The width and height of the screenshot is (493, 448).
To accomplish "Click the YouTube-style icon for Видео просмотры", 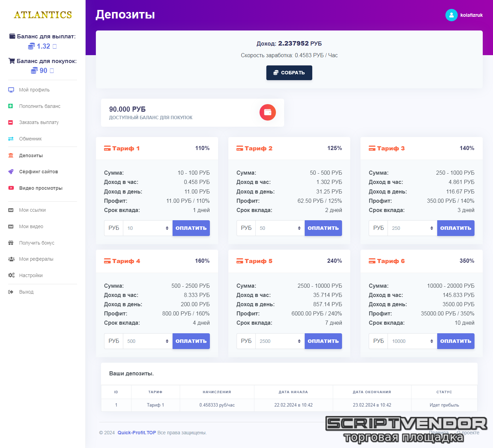I will [x=11, y=188].
